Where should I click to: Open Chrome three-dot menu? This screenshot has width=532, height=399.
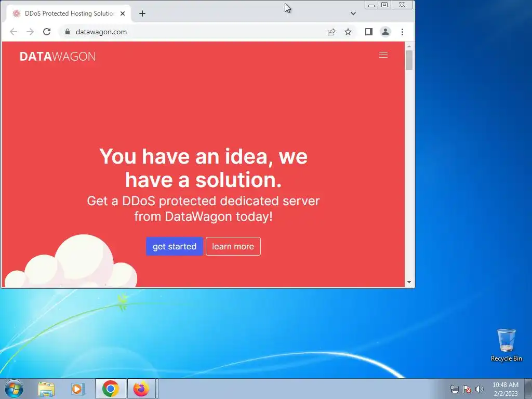pyautogui.click(x=403, y=32)
